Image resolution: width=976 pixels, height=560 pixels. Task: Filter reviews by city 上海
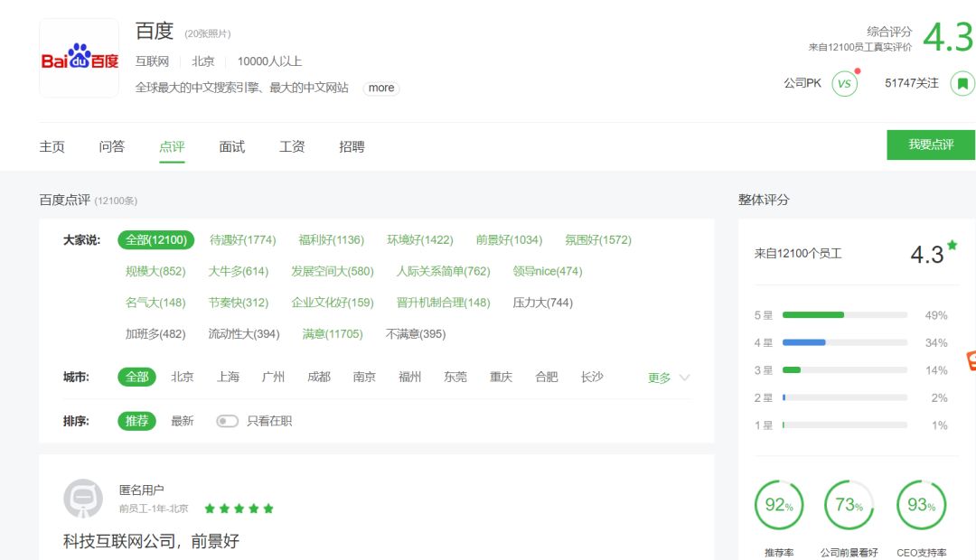[x=228, y=377]
